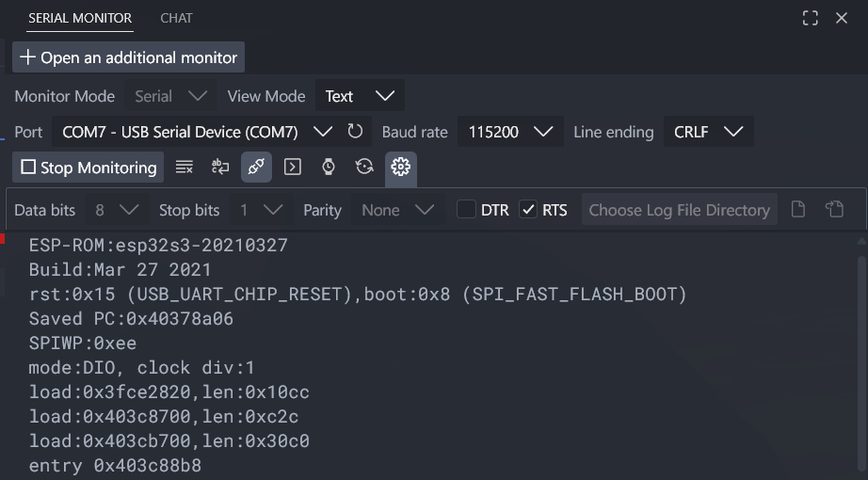Click the rst:0x15 USB_UART_CHIP_RESET line

coord(358,294)
